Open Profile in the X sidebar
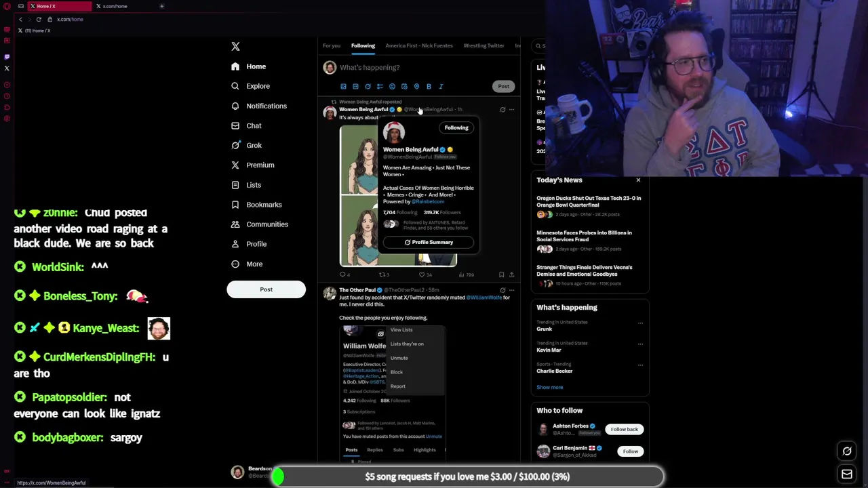The image size is (868, 488). pos(249,243)
